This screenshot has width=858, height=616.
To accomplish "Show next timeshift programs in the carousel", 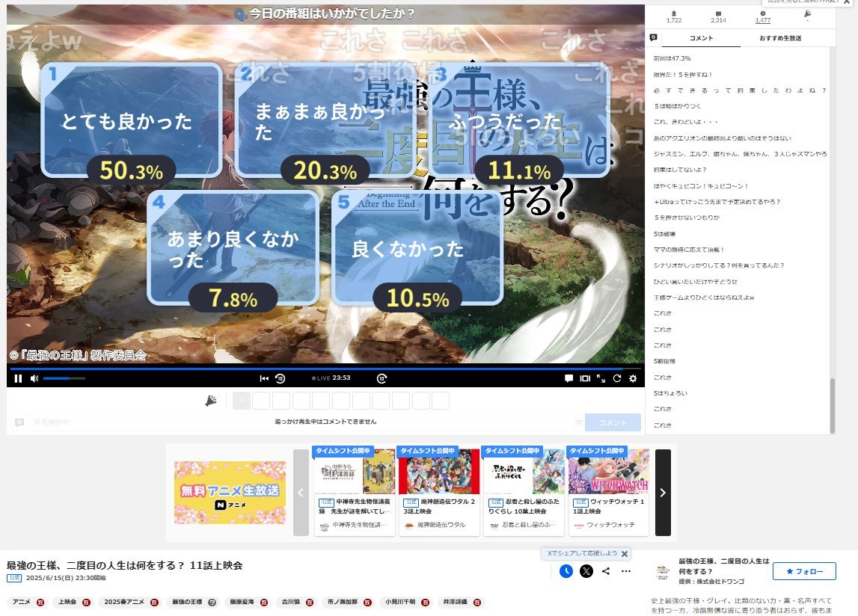I will point(663,493).
